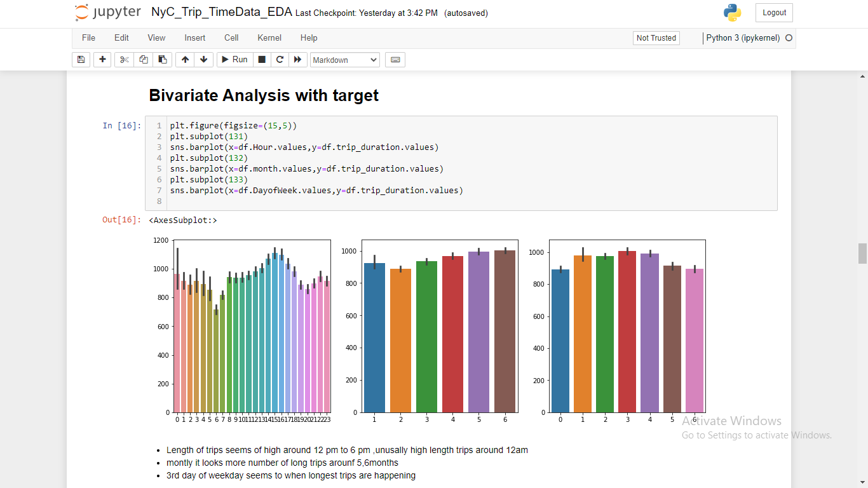
Task: Restart the kernel using the refresh icon
Action: tap(280, 59)
